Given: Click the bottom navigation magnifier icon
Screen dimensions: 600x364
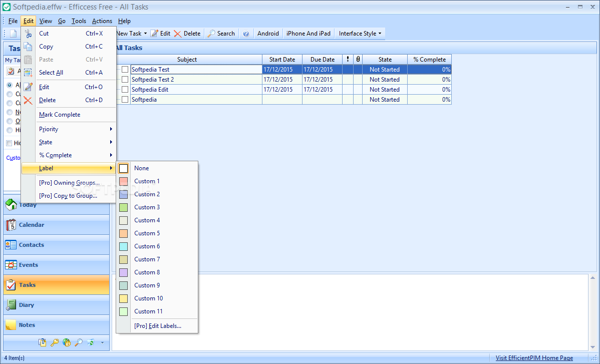Looking at the screenshot, I should coord(79,342).
